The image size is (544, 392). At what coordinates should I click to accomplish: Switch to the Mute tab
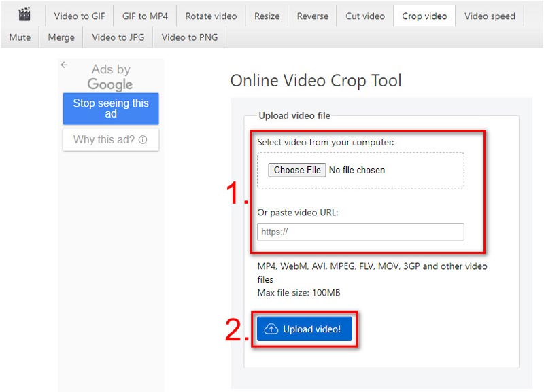pos(20,37)
